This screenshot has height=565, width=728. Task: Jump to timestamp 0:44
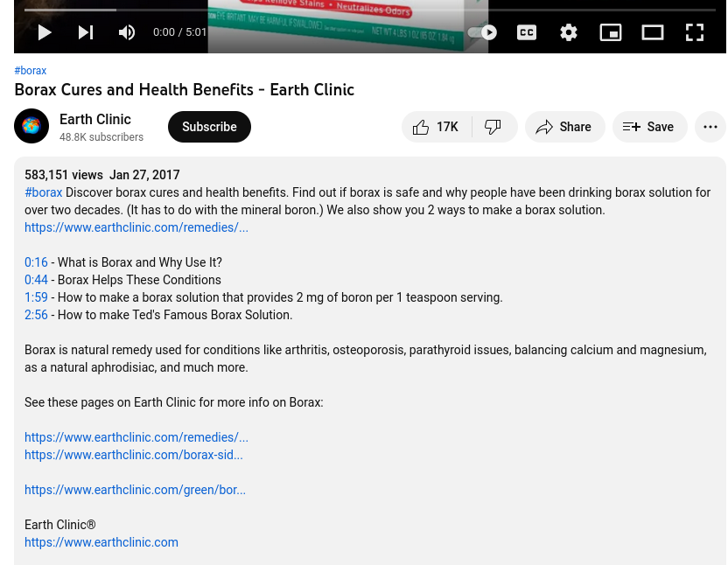[x=36, y=280]
